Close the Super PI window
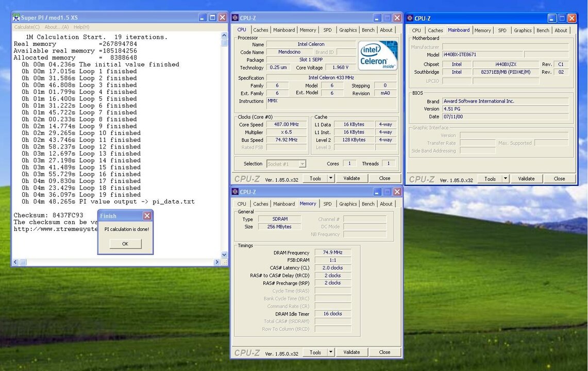588x371 pixels. (x=223, y=17)
